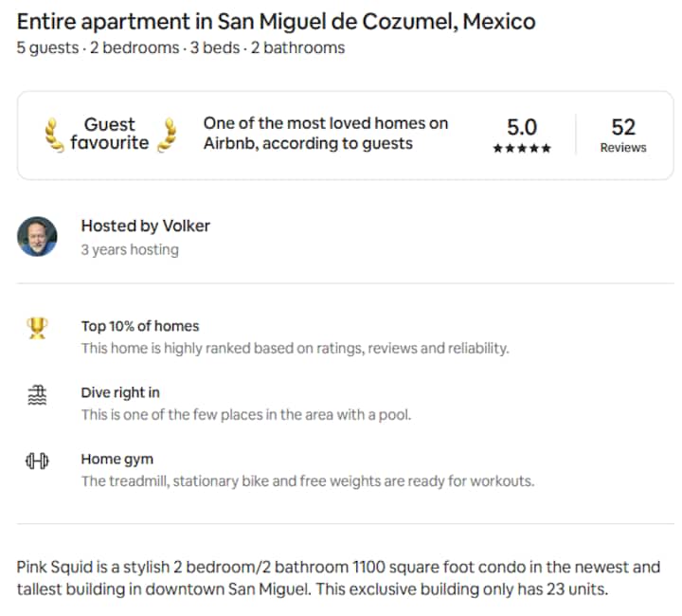Click the 3 years hosting text

129,250
